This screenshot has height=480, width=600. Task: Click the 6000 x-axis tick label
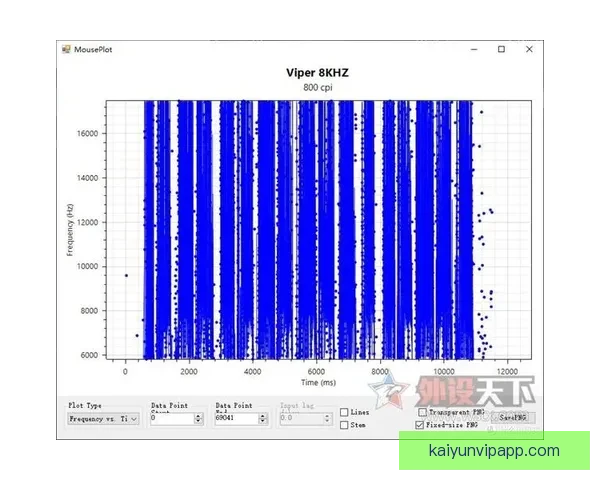click(x=316, y=371)
